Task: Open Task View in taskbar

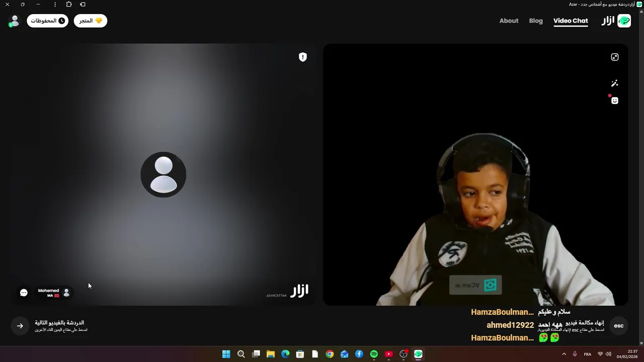Action: 256,354
